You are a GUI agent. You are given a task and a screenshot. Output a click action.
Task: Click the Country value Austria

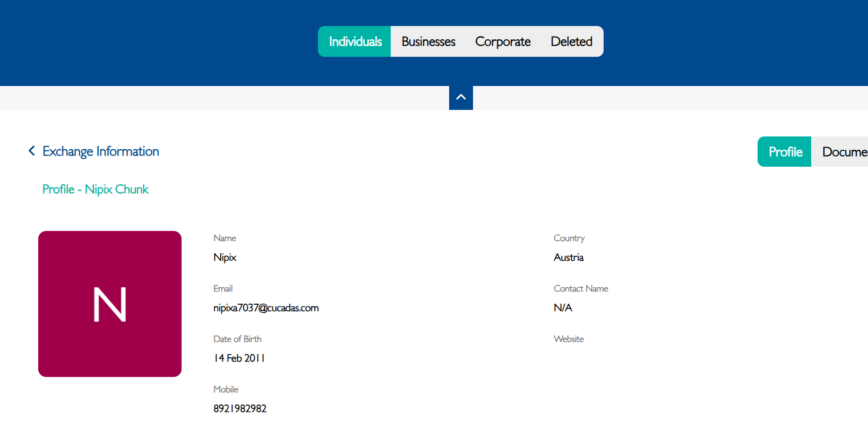coord(568,258)
